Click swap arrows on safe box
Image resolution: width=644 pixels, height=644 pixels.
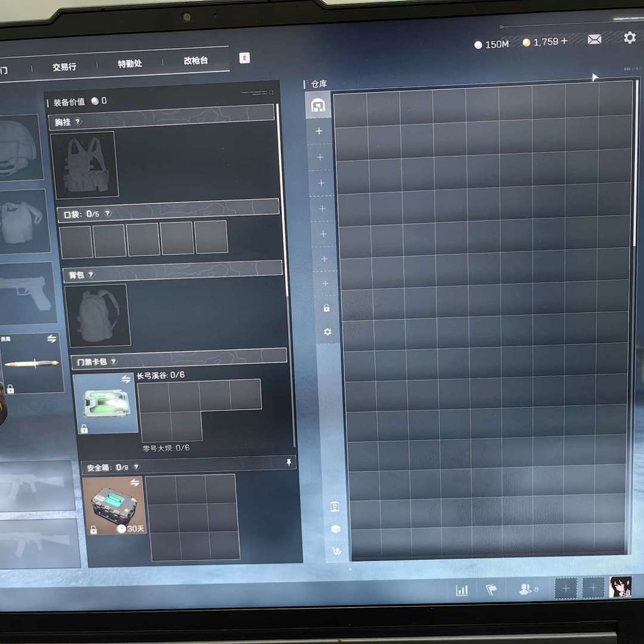[x=135, y=482]
